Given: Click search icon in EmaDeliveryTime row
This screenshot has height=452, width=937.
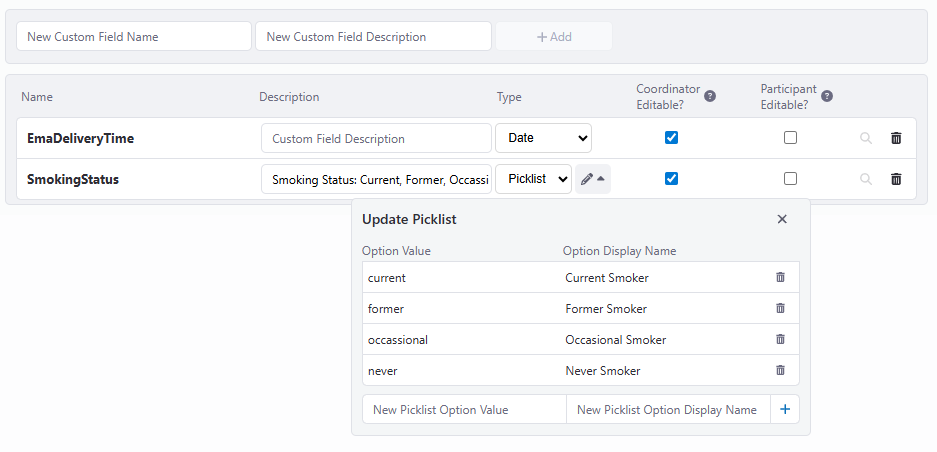Looking at the screenshot, I should click(866, 138).
